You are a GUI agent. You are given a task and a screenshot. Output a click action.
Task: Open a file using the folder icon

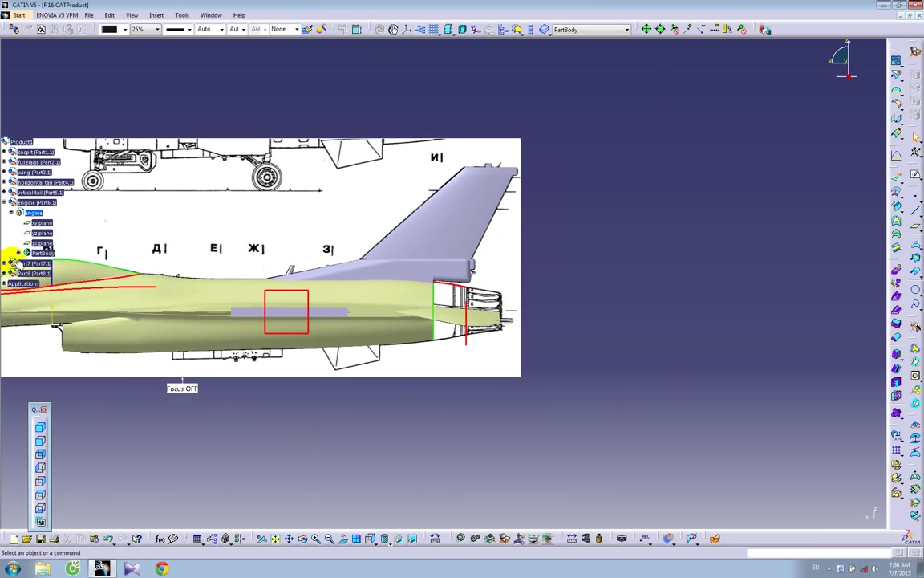[x=26, y=539]
